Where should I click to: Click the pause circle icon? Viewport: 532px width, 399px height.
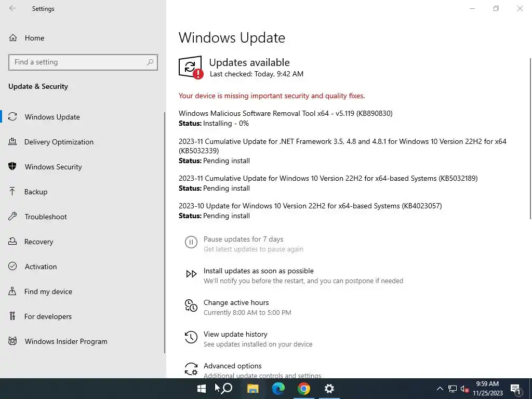point(191,242)
